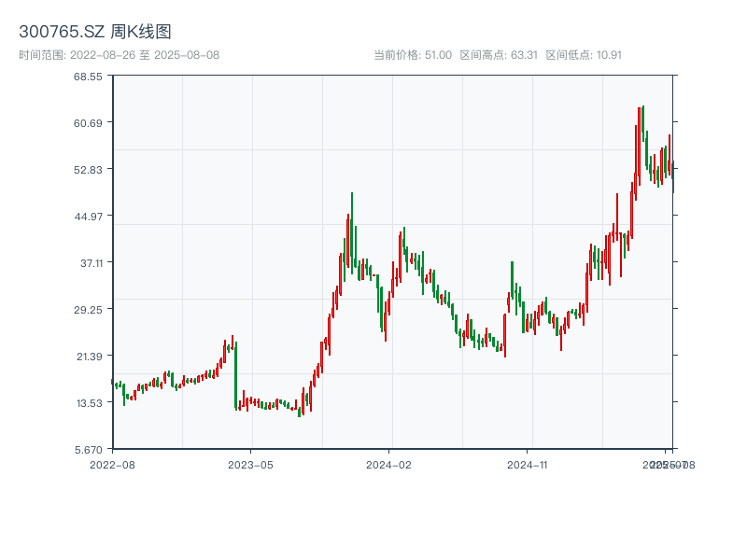Click the 当前价格: 51.00 label
Screen dimensions: 747x560
[413, 55]
